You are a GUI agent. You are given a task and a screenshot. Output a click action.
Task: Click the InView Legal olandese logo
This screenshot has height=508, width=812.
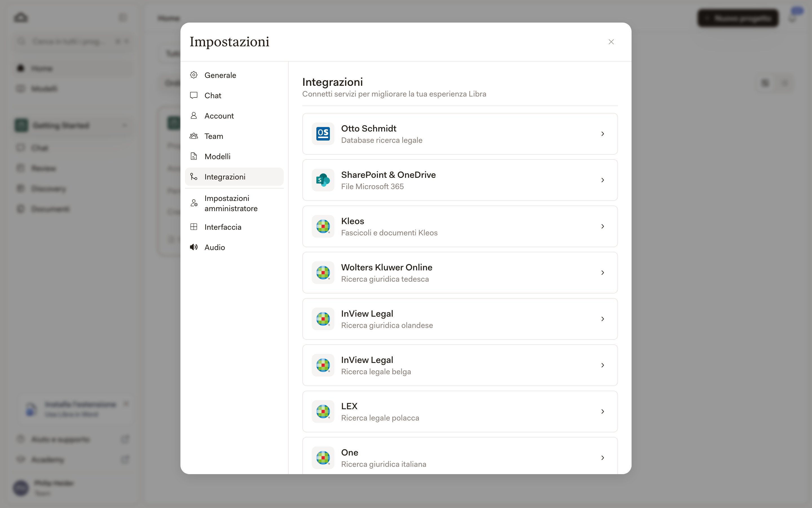[x=323, y=319]
